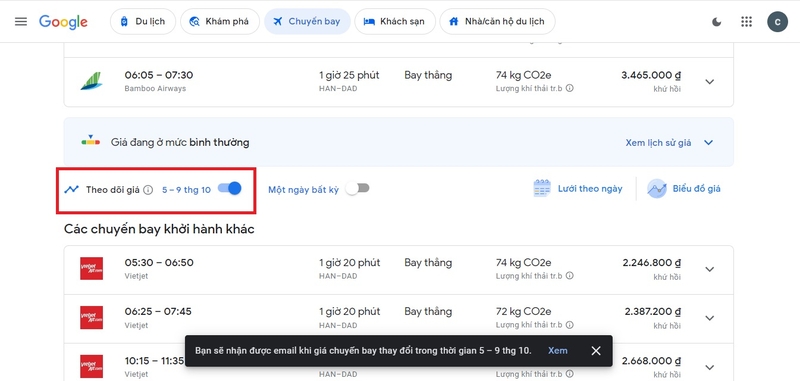Click 1 giờ 25 phút duration

point(349,75)
